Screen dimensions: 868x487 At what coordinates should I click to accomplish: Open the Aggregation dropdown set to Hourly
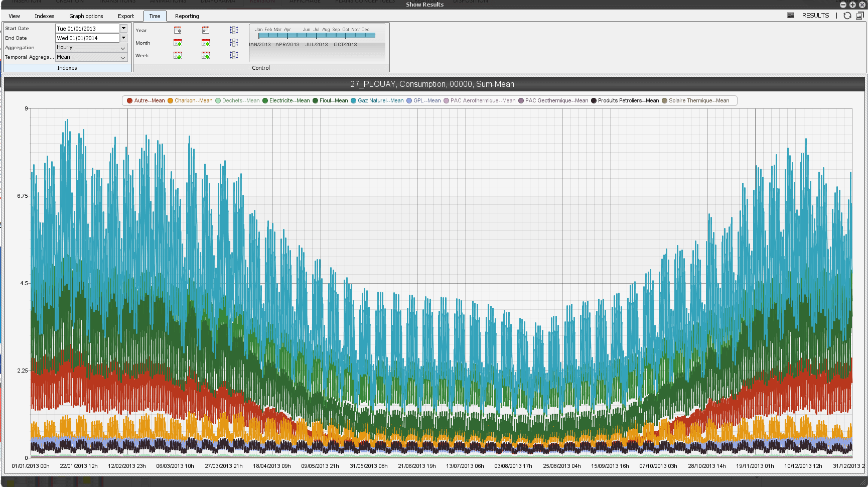(x=91, y=48)
